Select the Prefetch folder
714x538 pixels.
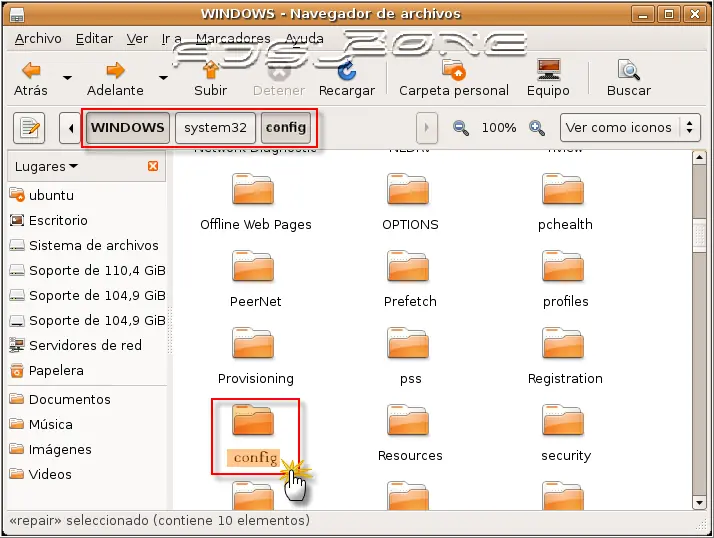pos(410,279)
